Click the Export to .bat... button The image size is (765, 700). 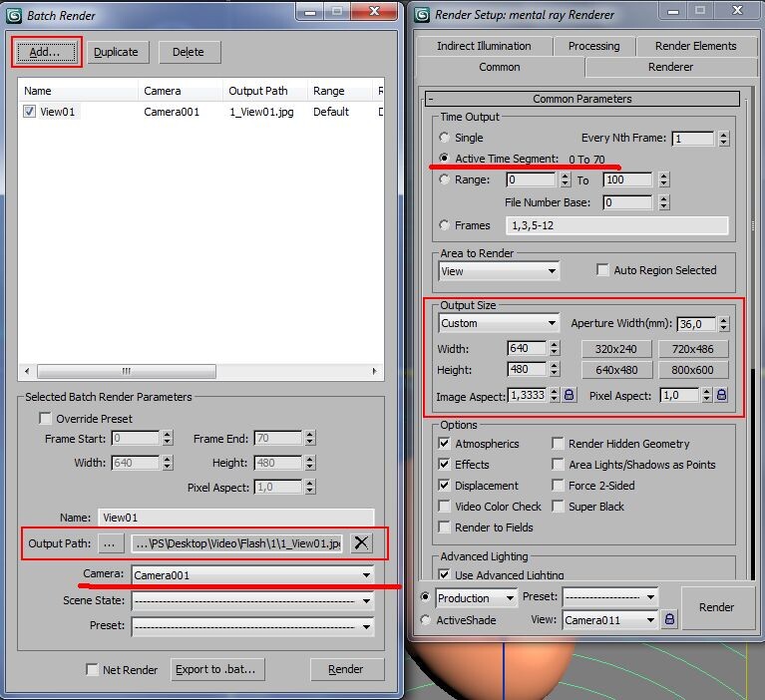(217, 669)
